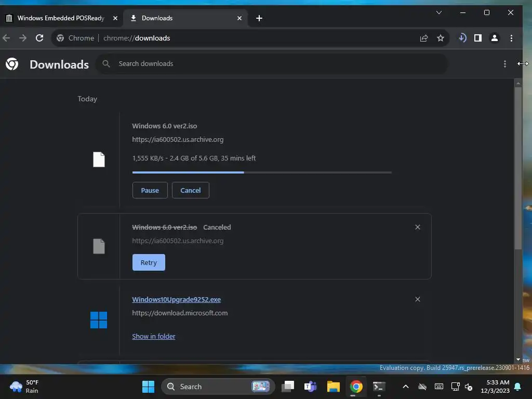Open the notifications bell icon
The width and height of the screenshot is (532, 399).
click(x=518, y=387)
